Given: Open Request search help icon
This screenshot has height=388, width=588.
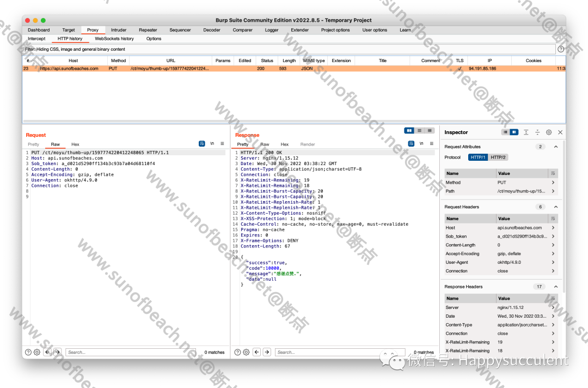Looking at the screenshot, I should coord(28,353).
